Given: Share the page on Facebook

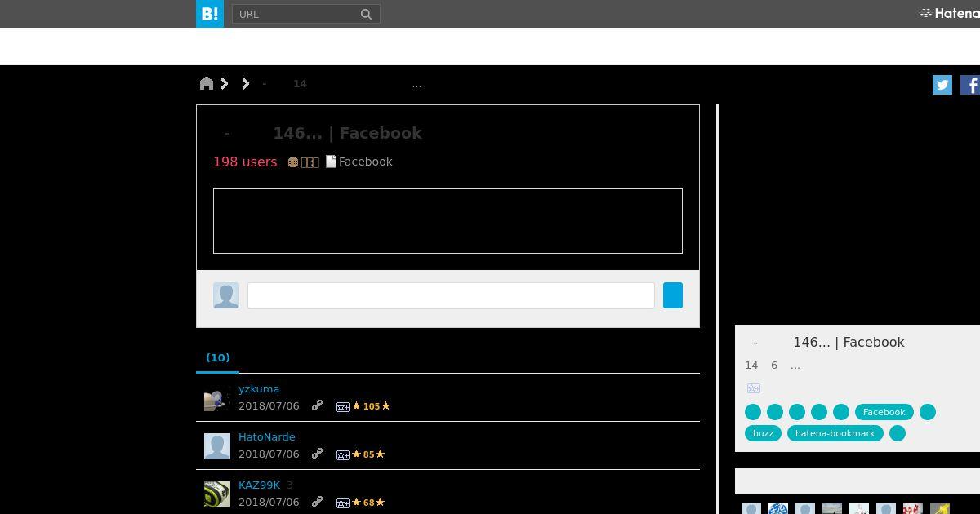Looking at the screenshot, I should pos(970,85).
